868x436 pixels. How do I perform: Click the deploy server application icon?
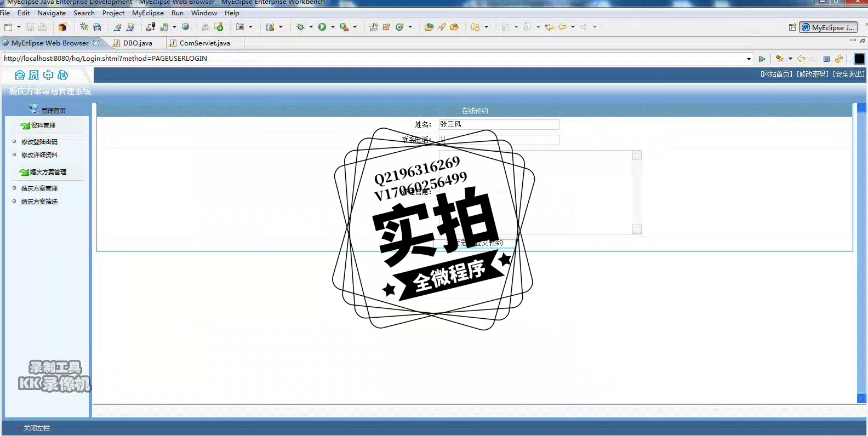[151, 27]
